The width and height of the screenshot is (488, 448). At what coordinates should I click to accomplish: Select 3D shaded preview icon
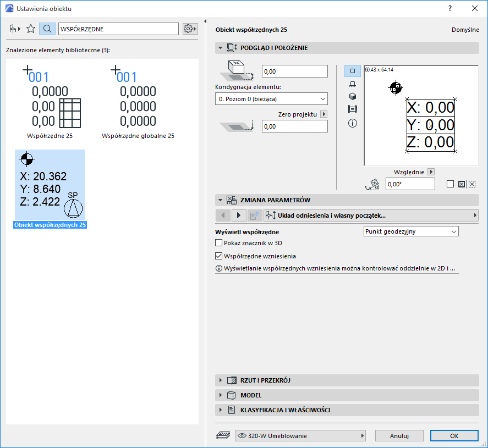pos(353,96)
